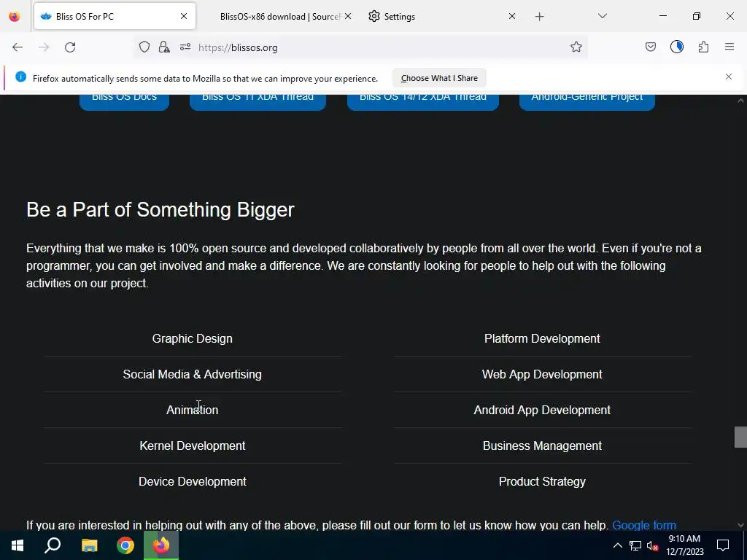Click the page vertical scrollbar thumb
Image resolution: width=747 pixels, height=560 pixels.
coord(740,437)
